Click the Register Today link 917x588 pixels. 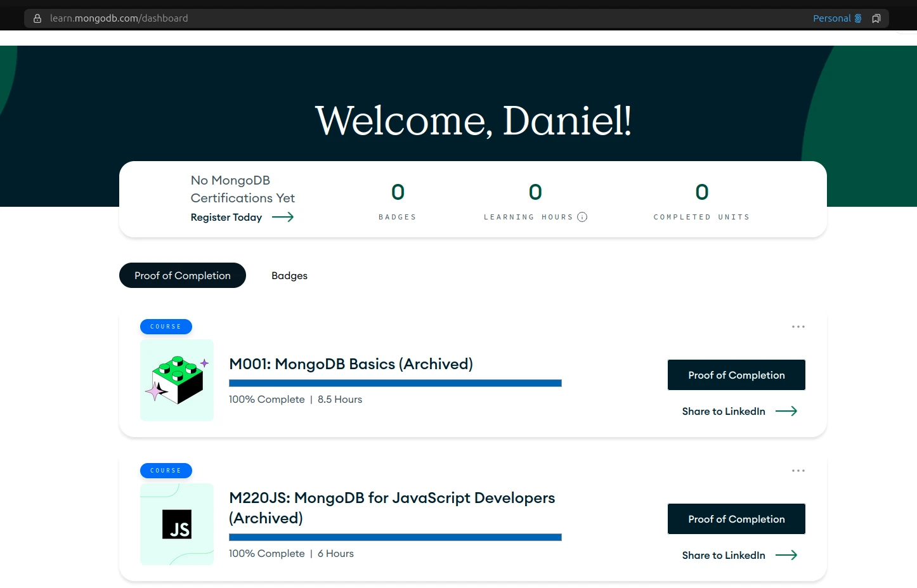226,217
